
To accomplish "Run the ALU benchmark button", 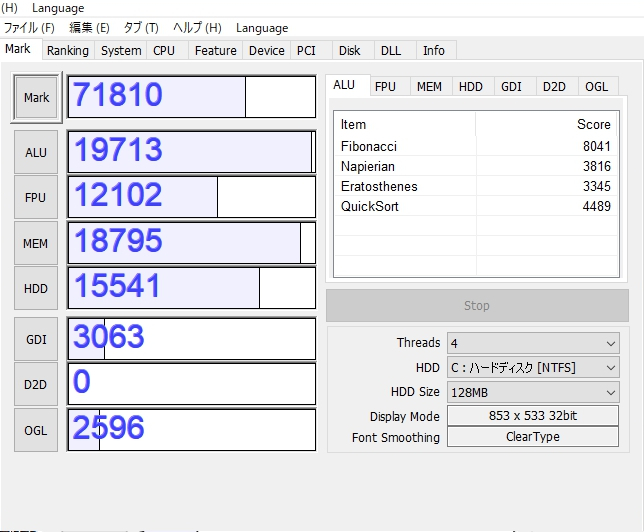I will (36, 152).
